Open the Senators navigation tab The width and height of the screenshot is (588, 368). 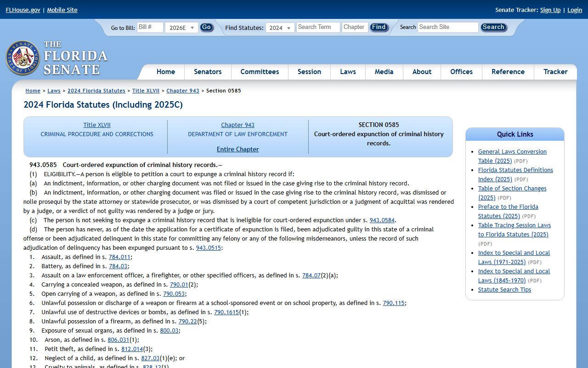coord(208,72)
